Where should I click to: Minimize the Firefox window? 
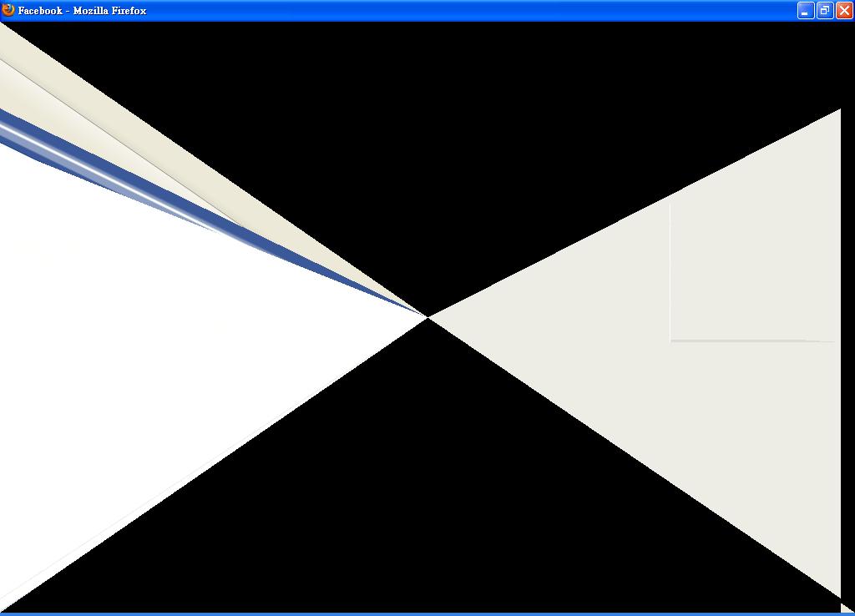[x=805, y=11]
